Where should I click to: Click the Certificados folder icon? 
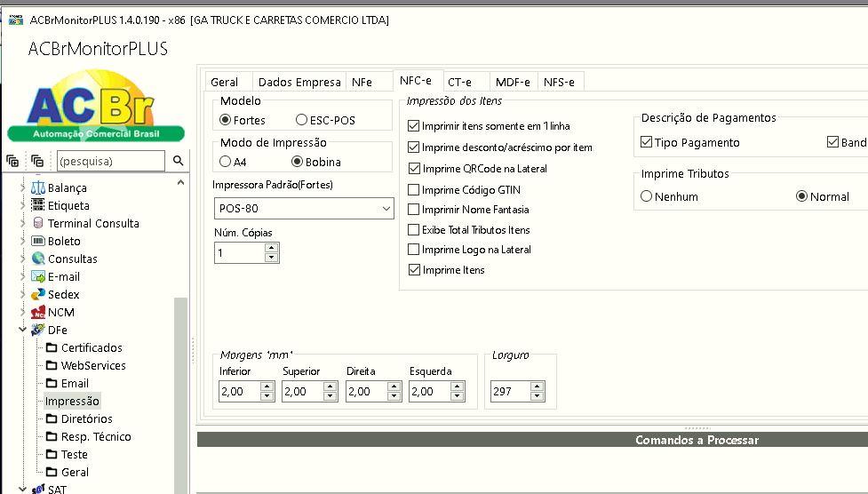(52, 347)
